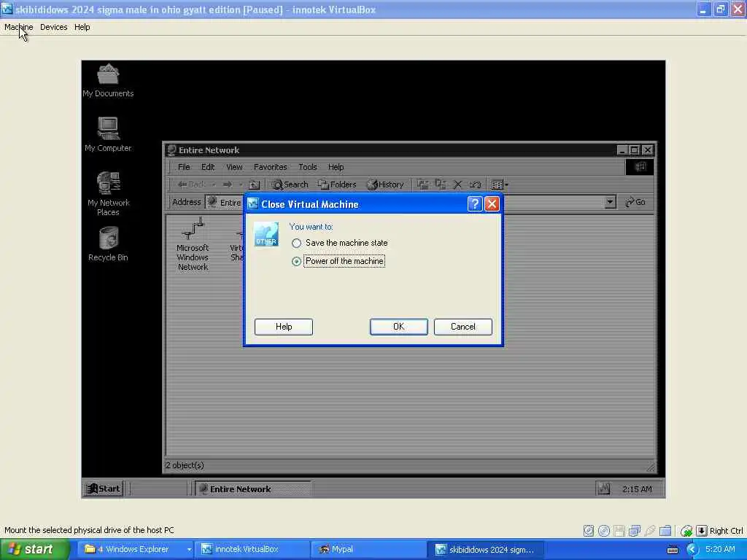Click the hard disk activity status icon

(x=589, y=531)
